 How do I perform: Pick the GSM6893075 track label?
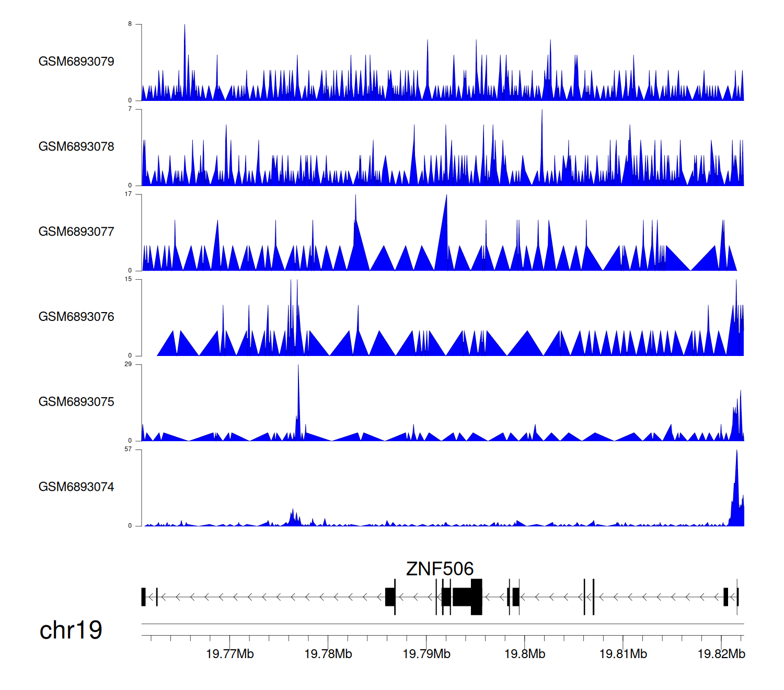[76, 402]
